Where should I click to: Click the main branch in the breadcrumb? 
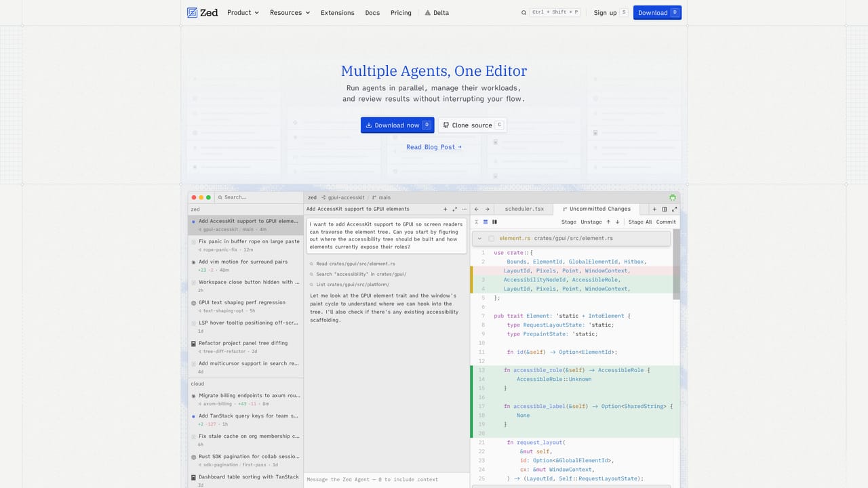click(x=380, y=197)
